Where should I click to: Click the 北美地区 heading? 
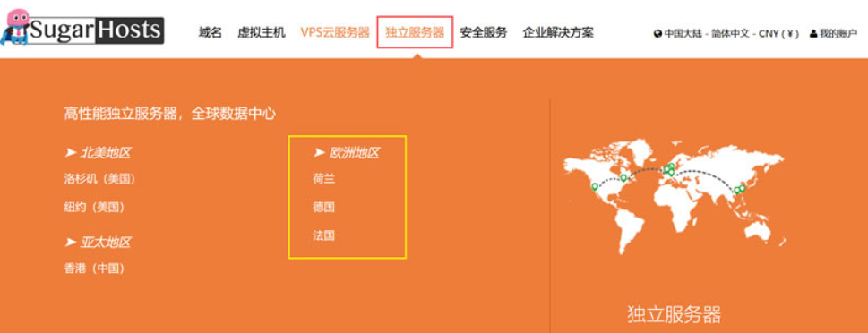98,153
